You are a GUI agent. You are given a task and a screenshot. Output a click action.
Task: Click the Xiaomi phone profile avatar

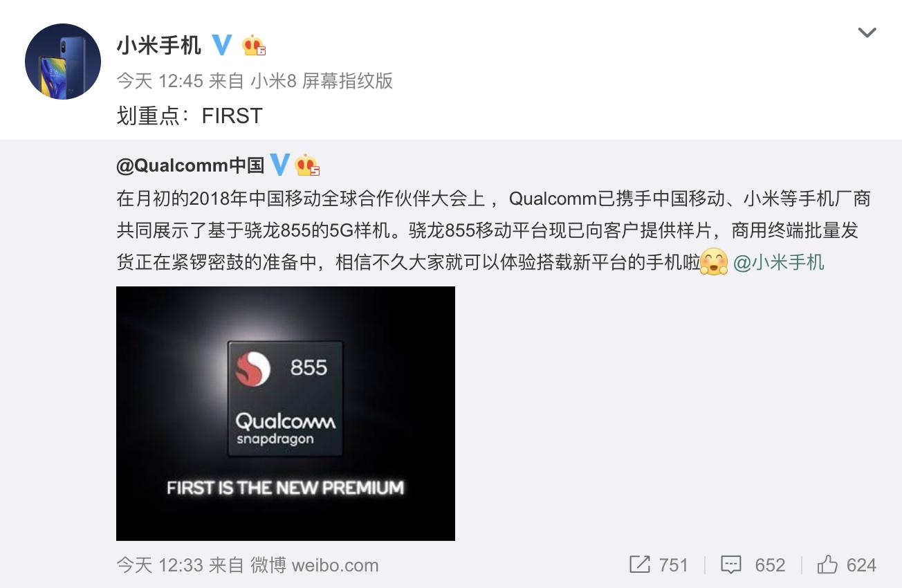coord(63,62)
